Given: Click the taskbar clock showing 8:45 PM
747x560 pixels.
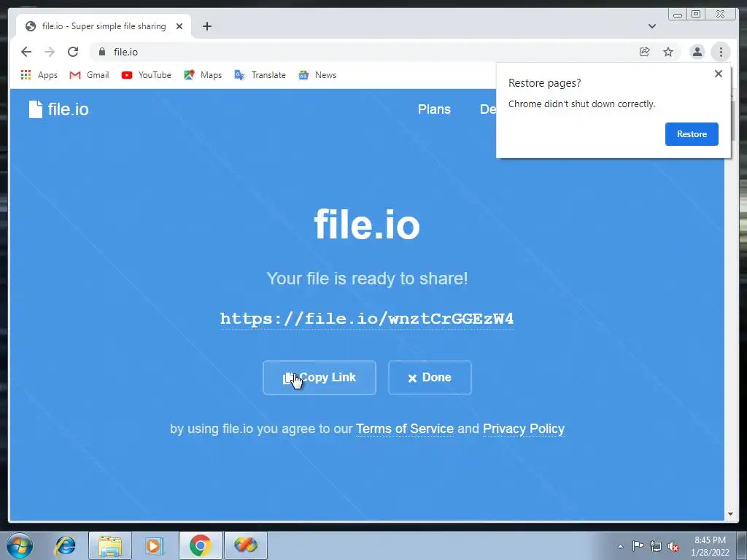Looking at the screenshot, I should click(711, 546).
